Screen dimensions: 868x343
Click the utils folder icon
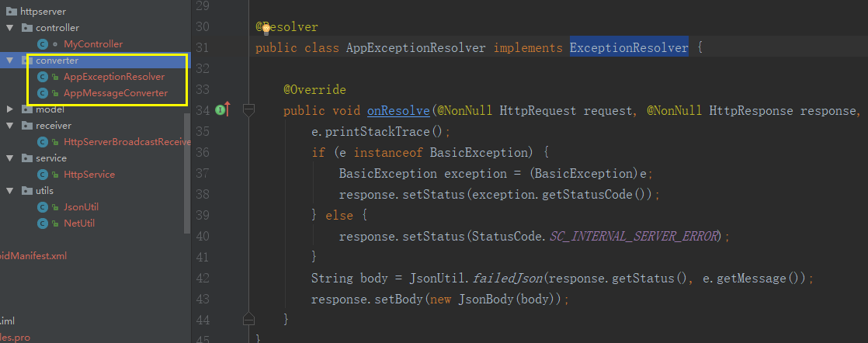27,191
